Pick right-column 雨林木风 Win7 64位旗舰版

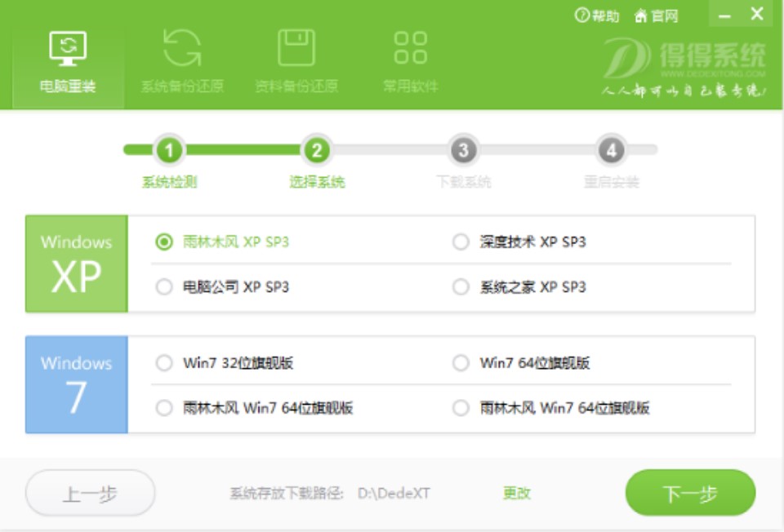(461, 408)
